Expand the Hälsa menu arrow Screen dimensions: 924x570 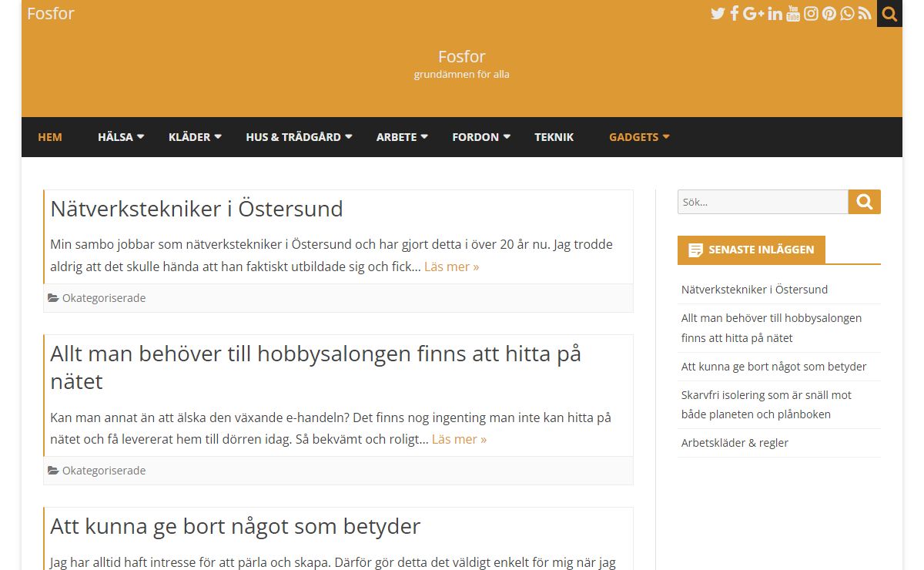click(x=140, y=136)
